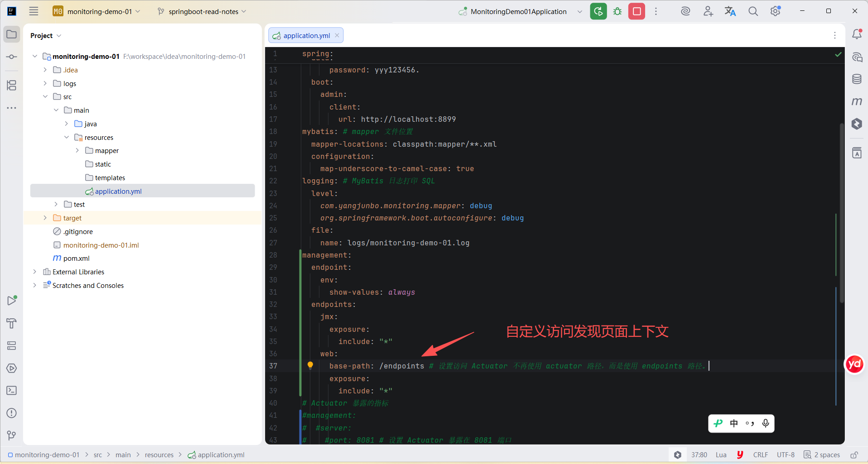Open the Build hammer tool window

click(x=12, y=323)
